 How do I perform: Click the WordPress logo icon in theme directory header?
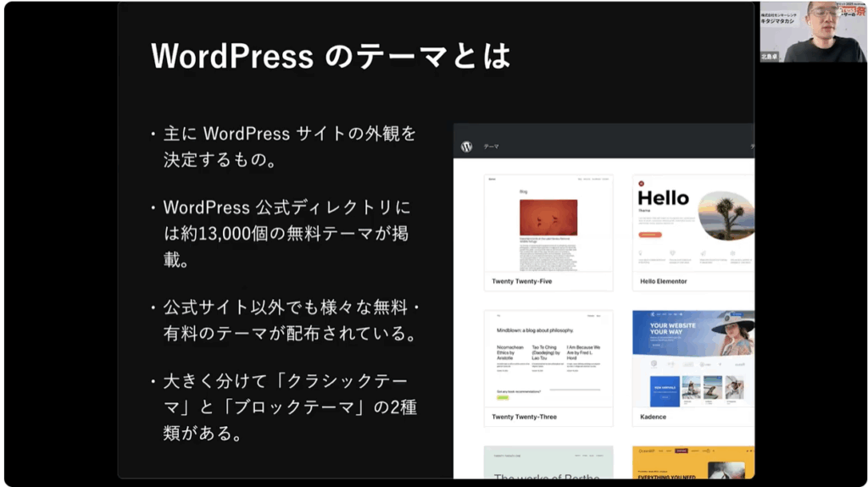tap(467, 147)
